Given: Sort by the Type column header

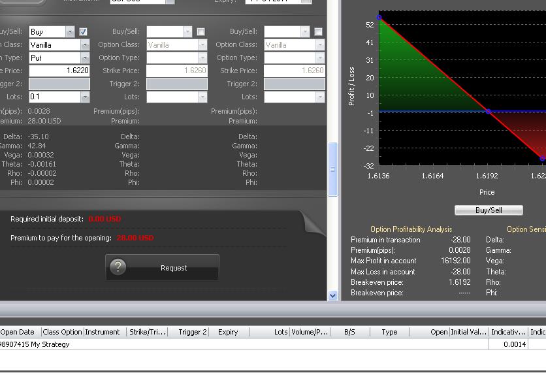Looking at the screenshot, I should (389, 332).
